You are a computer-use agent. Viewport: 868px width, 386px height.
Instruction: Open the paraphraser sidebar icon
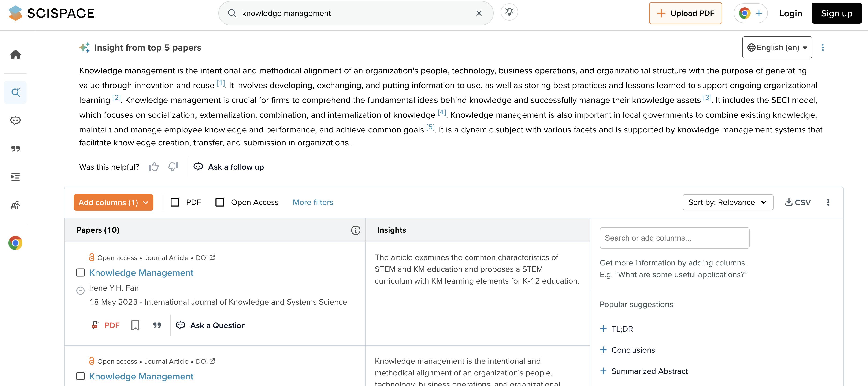click(15, 177)
